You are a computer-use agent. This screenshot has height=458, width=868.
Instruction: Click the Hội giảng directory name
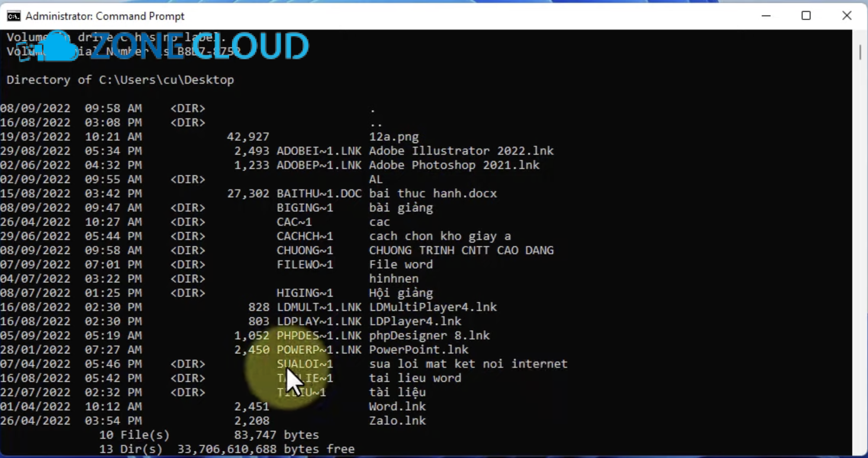click(x=401, y=293)
